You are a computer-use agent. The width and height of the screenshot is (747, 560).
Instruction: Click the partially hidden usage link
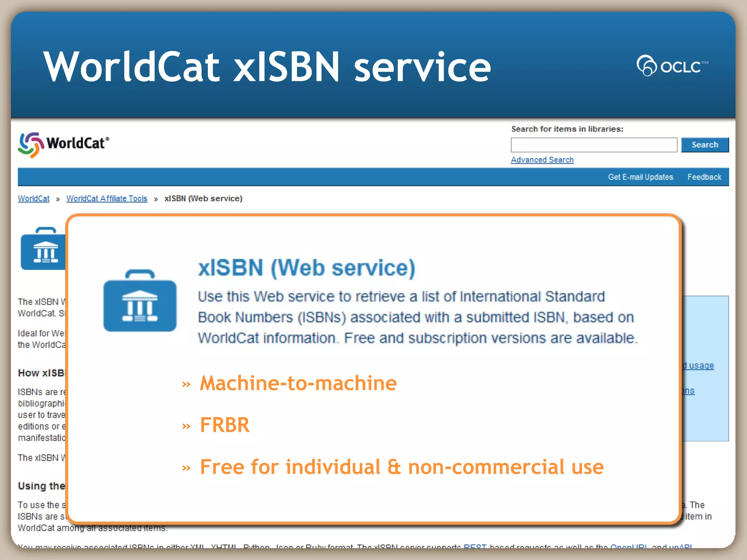[x=698, y=365]
